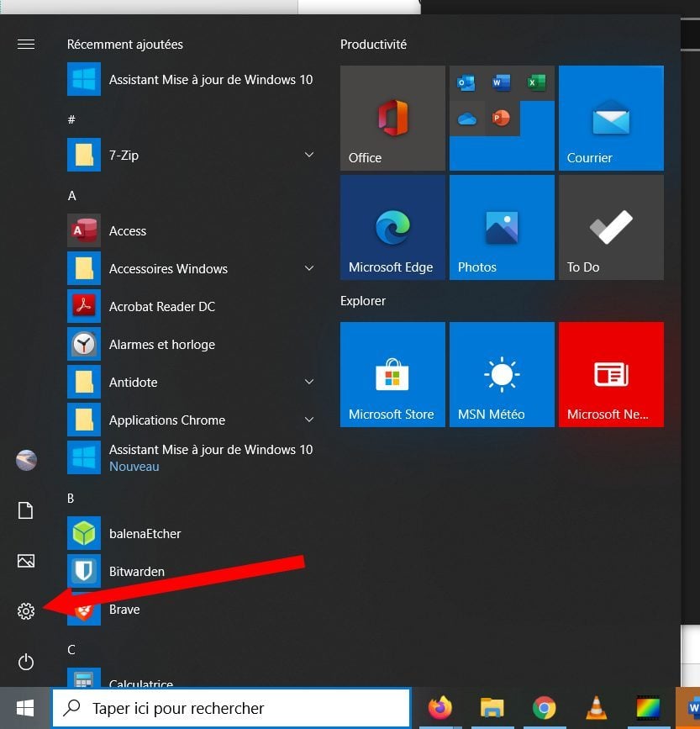Launch Brave browser from the list

192,609
